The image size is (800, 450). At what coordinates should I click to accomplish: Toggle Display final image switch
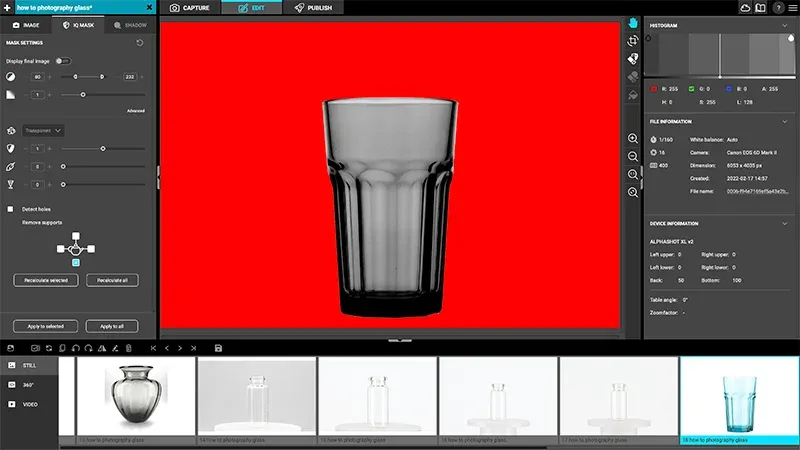coord(63,61)
